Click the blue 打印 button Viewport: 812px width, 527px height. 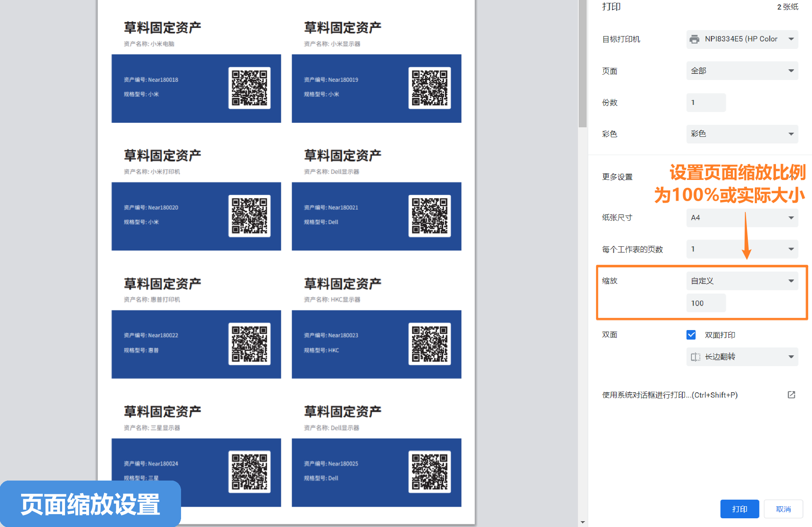click(739, 509)
